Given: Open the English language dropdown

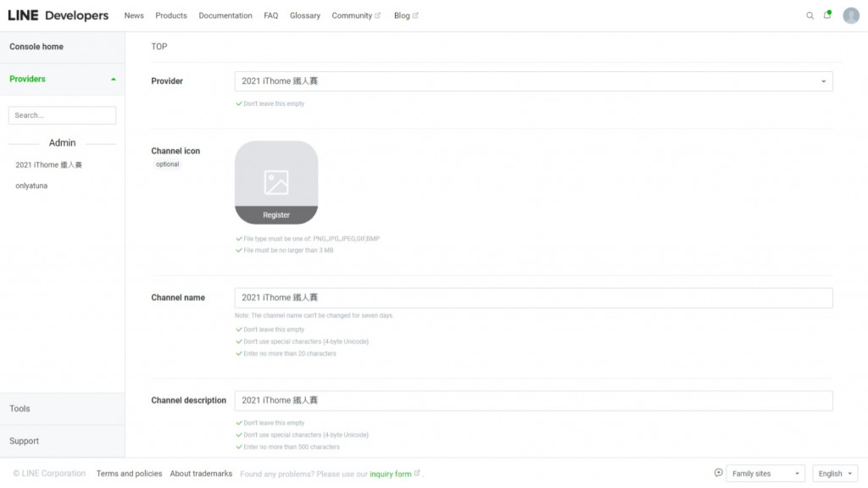Looking at the screenshot, I should [x=835, y=474].
